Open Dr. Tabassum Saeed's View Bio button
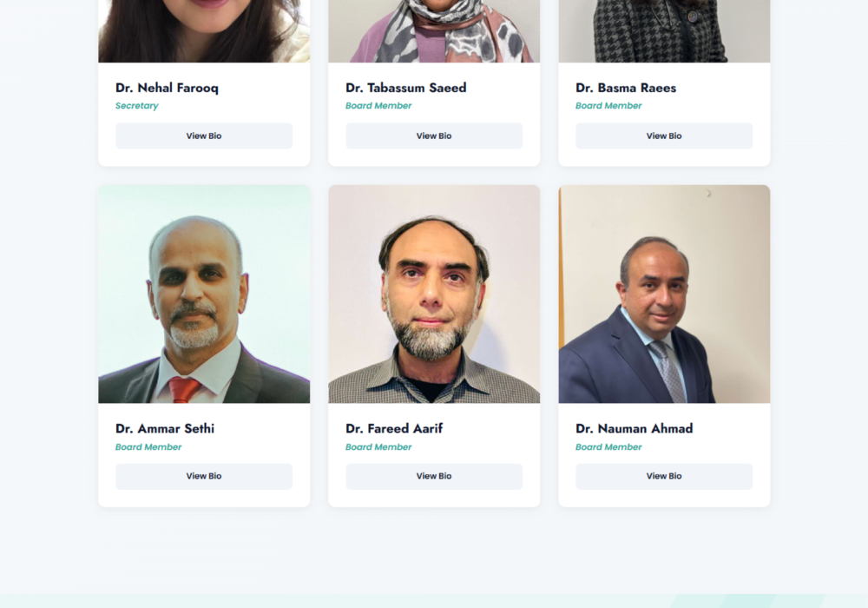The height and width of the screenshot is (608, 868). tap(434, 135)
